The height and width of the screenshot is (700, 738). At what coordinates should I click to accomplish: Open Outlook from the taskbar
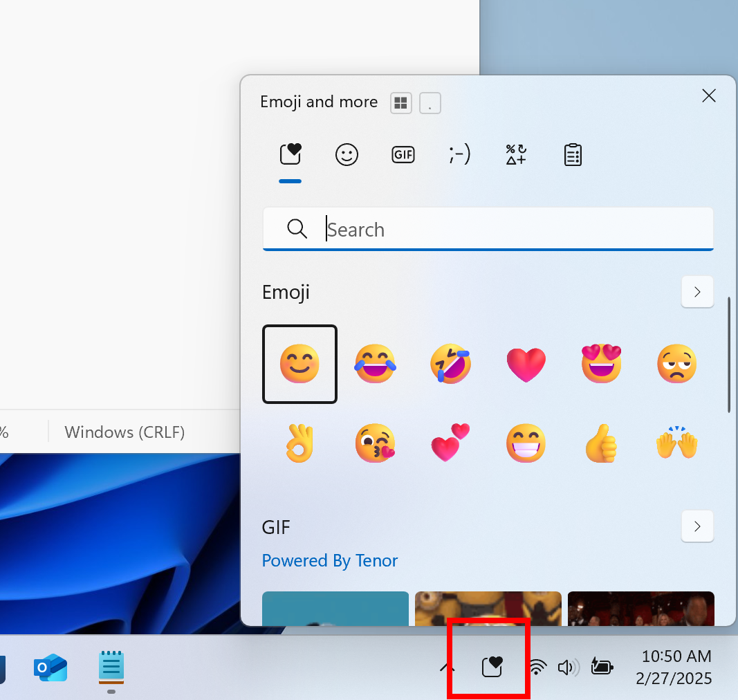pyautogui.click(x=50, y=667)
